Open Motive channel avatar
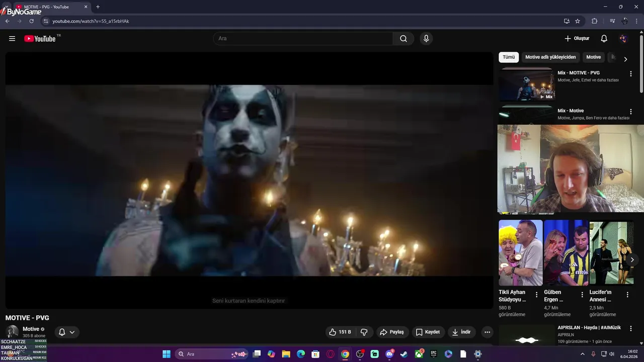 click(x=12, y=332)
